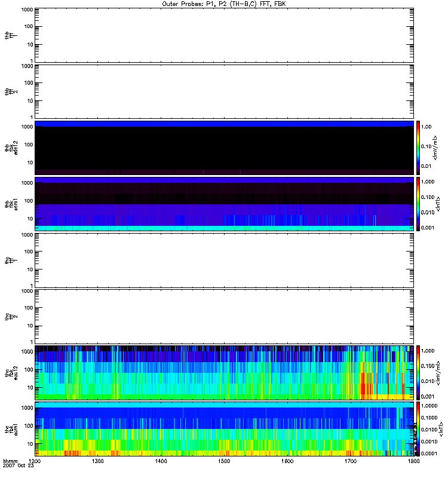Click the 'thb fff 1' y-axis label
Viewport: 448px width, 478px height.
click(11, 35)
